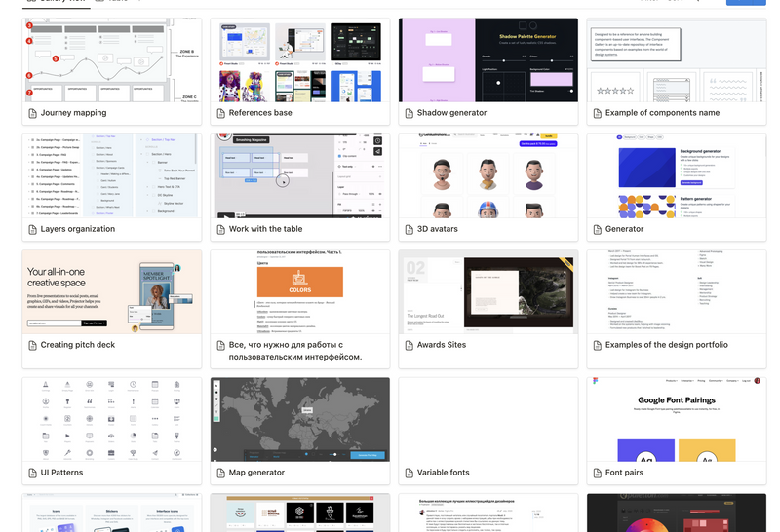Viewport: 780px width, 532px height.
Task: Open the References base collage thumbnail
Action: (300, 60)
